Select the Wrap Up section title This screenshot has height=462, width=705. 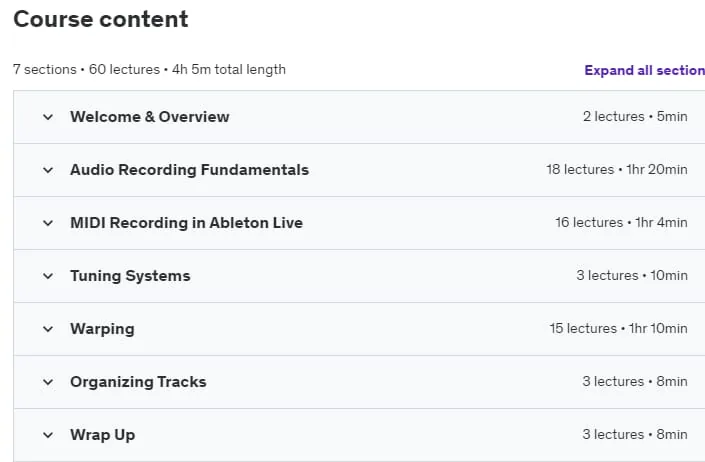point(103,435)
